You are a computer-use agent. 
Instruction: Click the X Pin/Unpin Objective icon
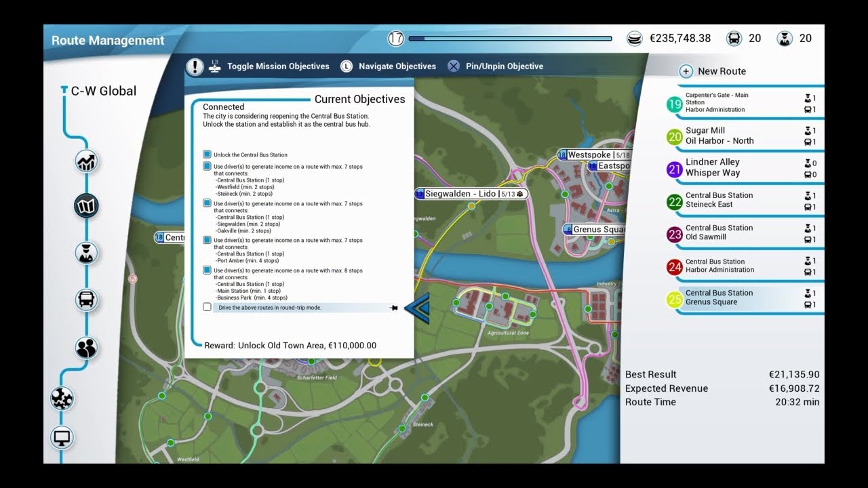[x=454, y=66]
